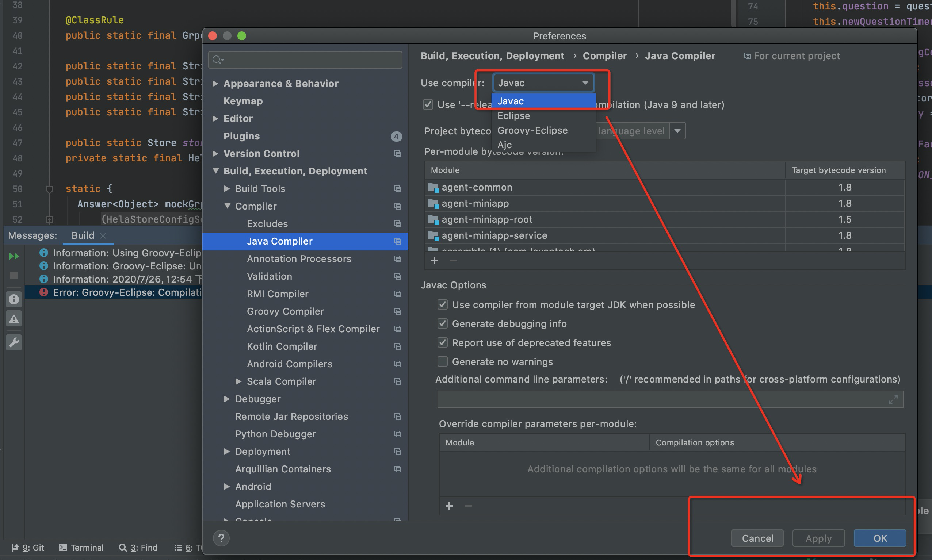The image size is (932, 560).
Task: Click plus icon under Override compiler parameters
Action: pyautogui.click(x=449, y=506)
